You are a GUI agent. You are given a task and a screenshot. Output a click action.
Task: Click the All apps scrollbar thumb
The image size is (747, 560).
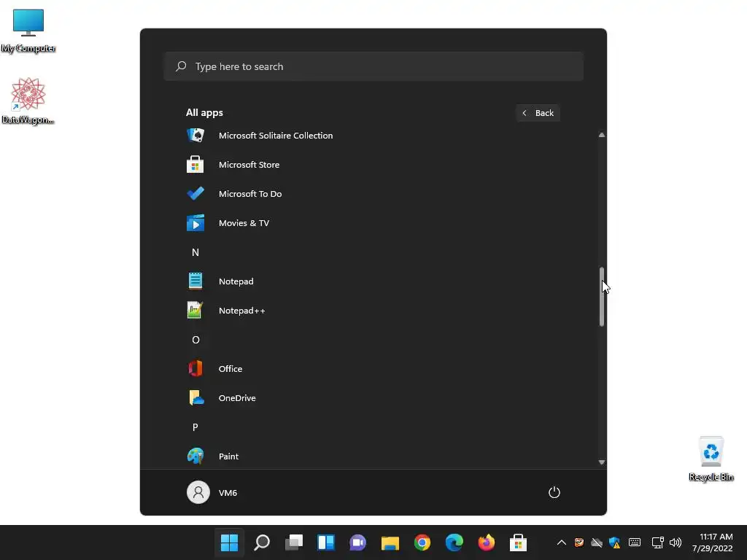[x=602, y=297]
